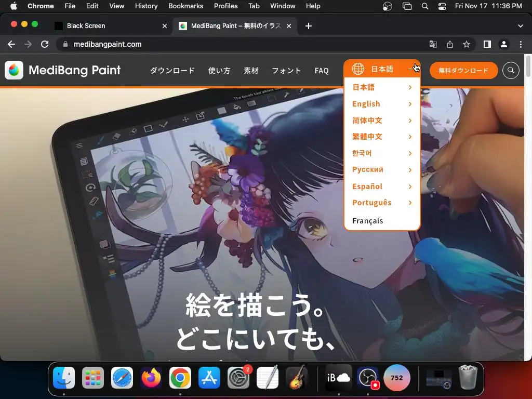The image size is (532, 399).
Task: Open OBS Studio from the Dock
Action: tap(368, 378)
